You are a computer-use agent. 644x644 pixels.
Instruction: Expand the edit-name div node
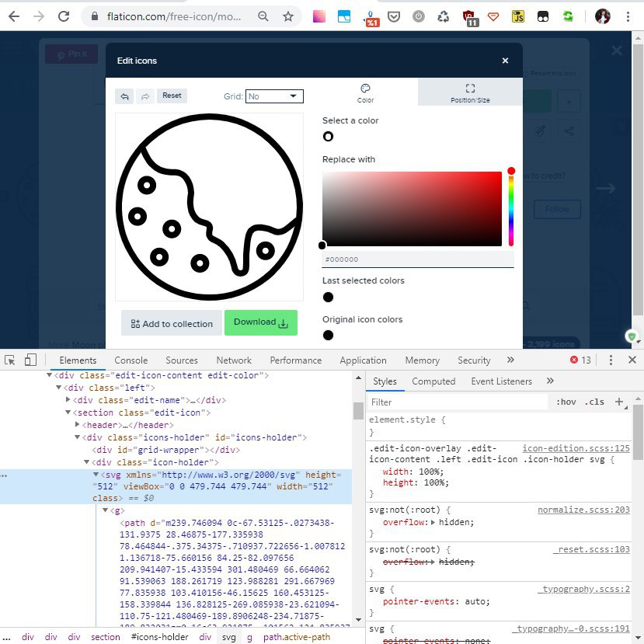[68, 399]
